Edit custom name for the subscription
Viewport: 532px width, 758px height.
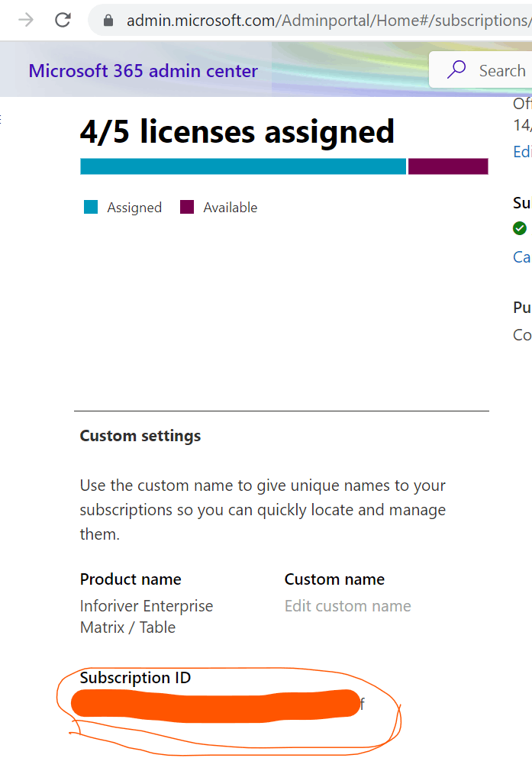point(347,606)
